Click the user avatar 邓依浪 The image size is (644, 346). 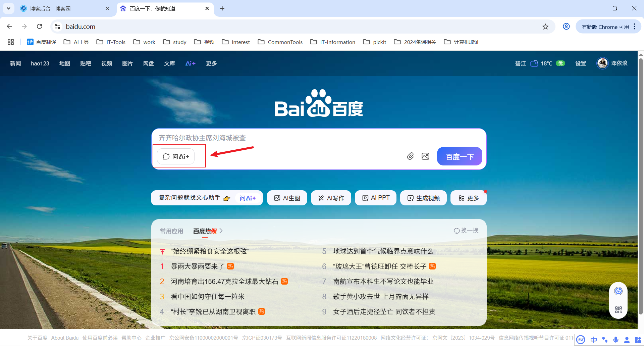tap(602, 63)
